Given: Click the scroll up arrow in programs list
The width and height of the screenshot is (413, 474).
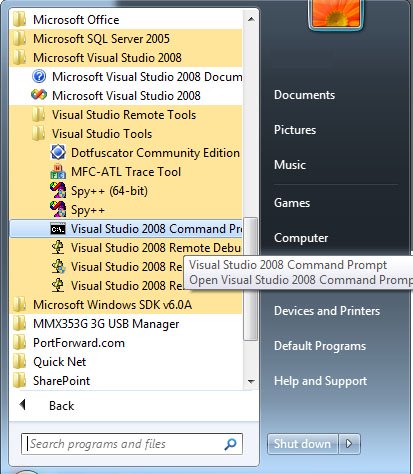Looking at the screenshot, I should point(251,19).
